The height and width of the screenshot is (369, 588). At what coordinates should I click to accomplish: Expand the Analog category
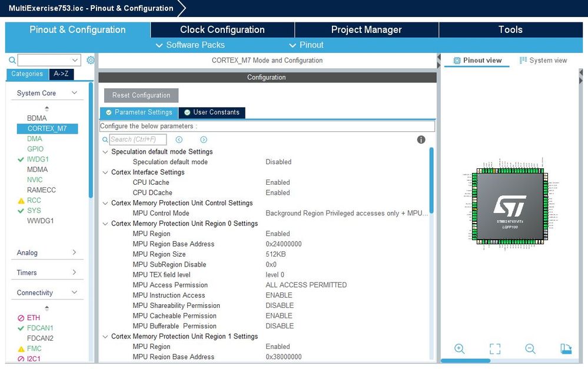point(47,252)
